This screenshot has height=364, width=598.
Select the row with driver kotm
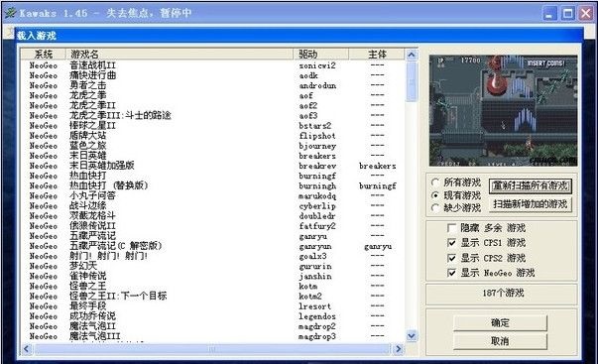point(212,287)
